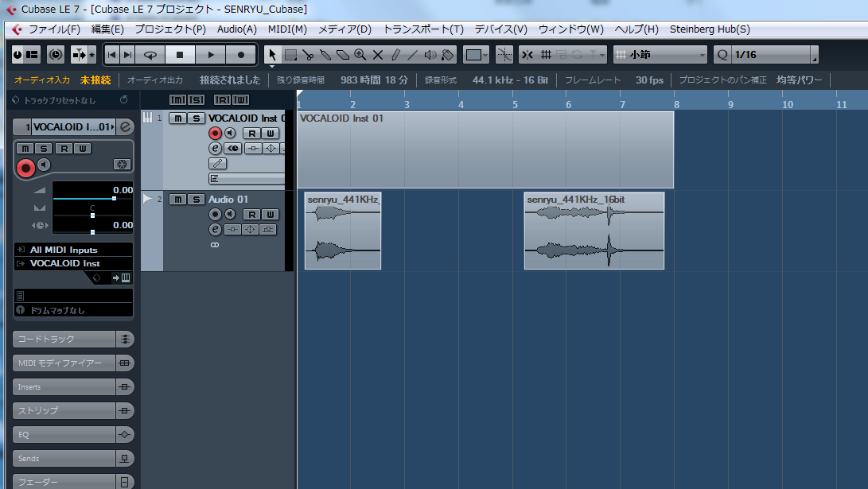868x489 pixels.
Task: Toggle Snap to Zero Crossing button
Action: [504, 55]
